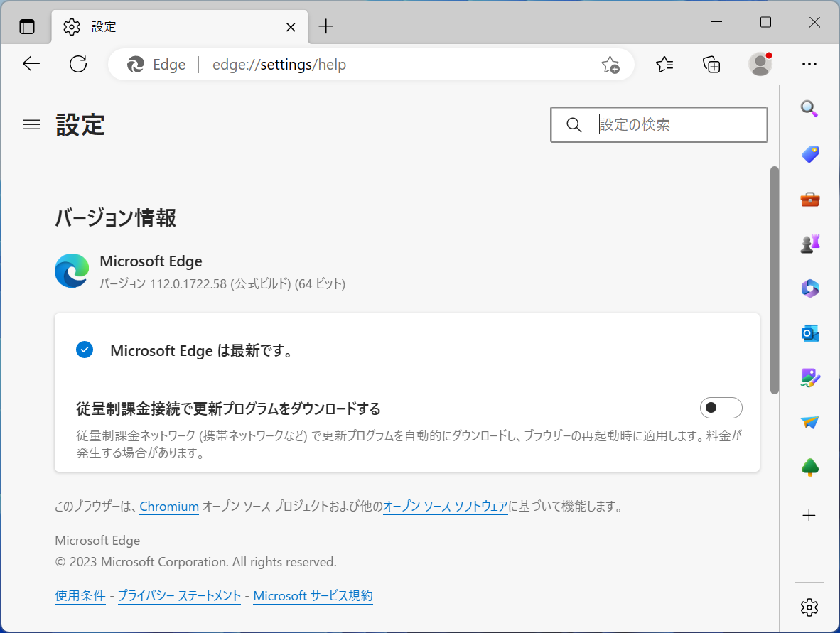Open the Chromium project link
The width and height of the screenshot is (840, 633).
point(169,507)
